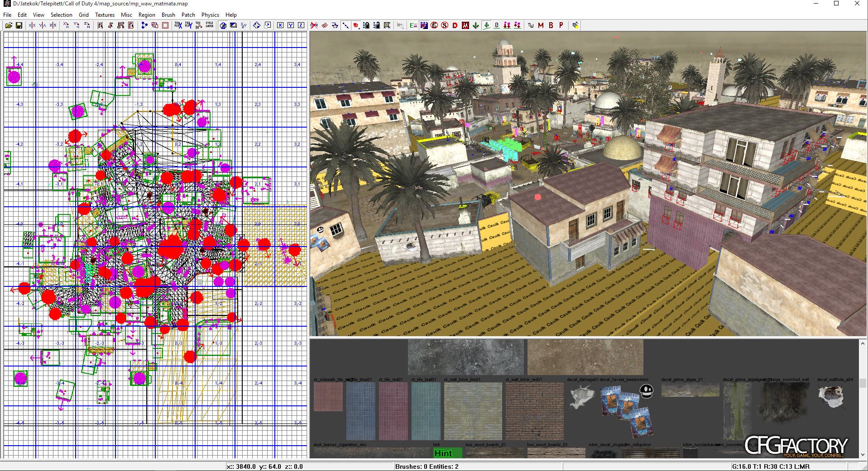This screenshot has width=868, height=471.
Task: Select the ct_tile_teal01 texture swatch
Action: (x=426, y=411)
